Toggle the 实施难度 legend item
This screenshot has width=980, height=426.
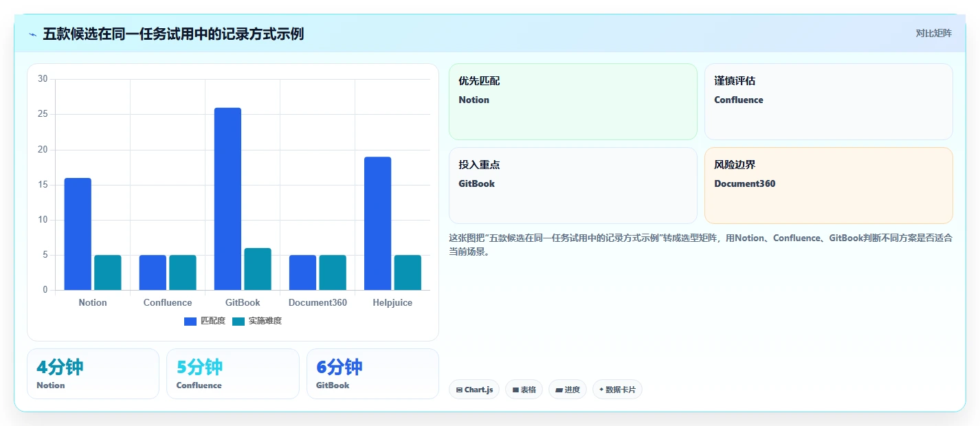[257, 321]
